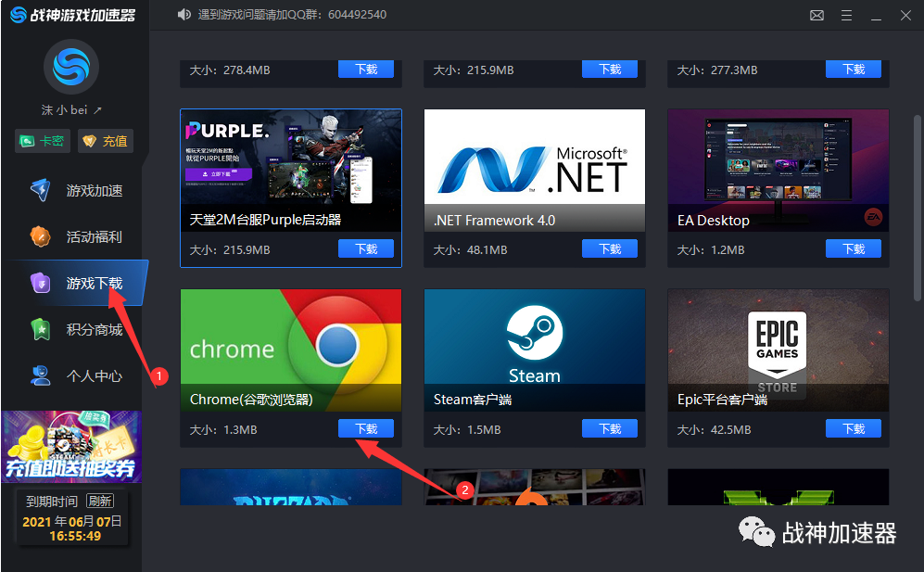Click the 个人中心 person icon
Screen dimensions: 924x572
40,375
